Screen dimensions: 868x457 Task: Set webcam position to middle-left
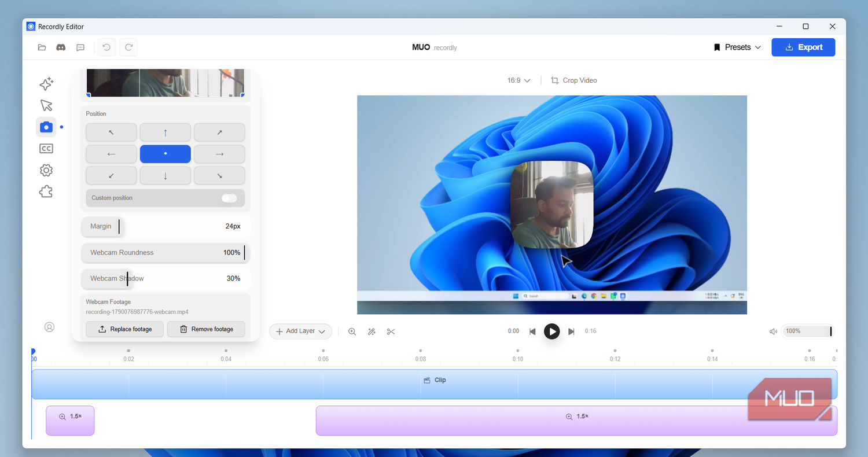pos(111,154)
